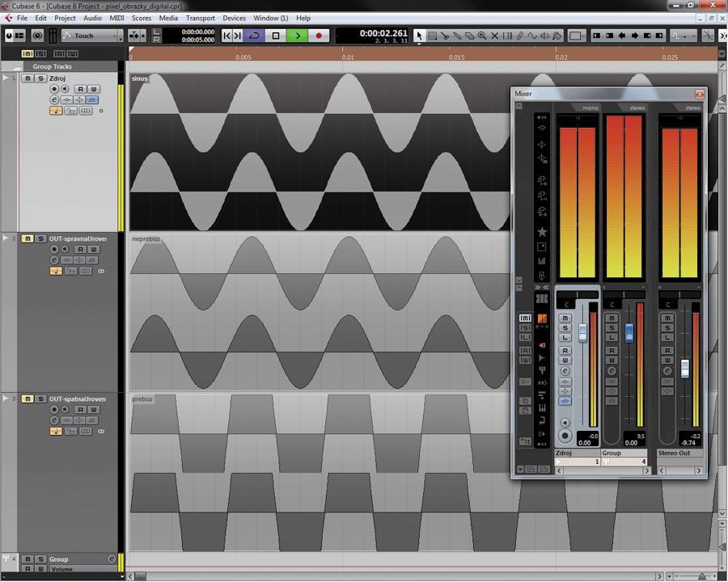Screen dimensions: 728x582
Task: Mute the Zdroj channel in Mixer
Action: pyautogui.click(x=565, y=318)
